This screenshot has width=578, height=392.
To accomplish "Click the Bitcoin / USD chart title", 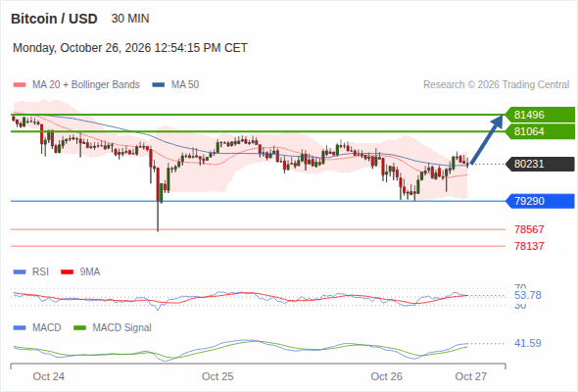I will pyautogui.click(x=54, y=19).
